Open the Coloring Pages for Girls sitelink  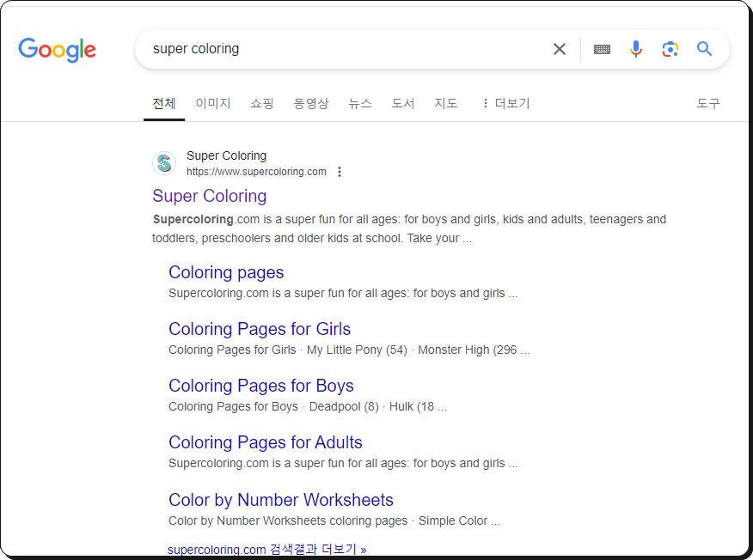[x=260, y=329]
